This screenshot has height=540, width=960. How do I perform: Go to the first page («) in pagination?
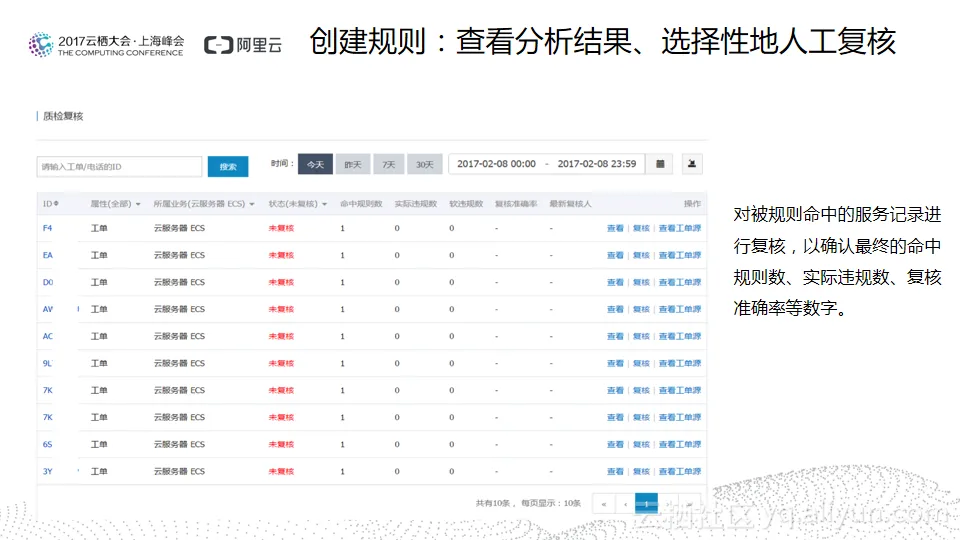click(604, 504)
